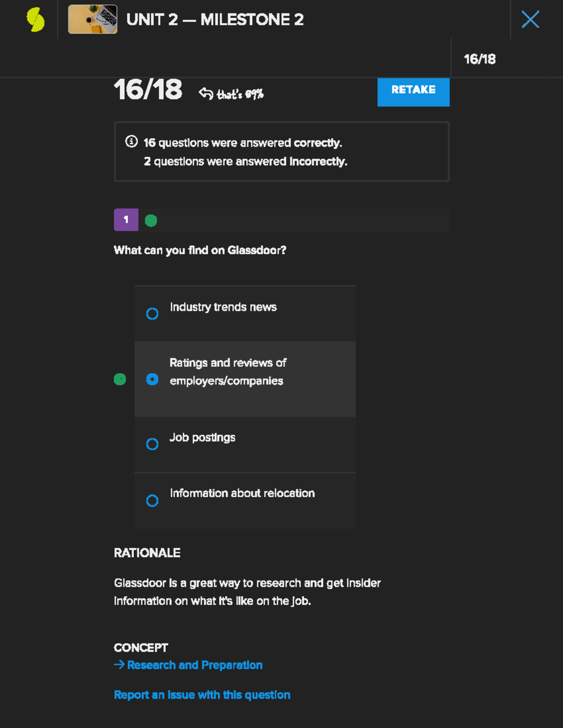The height and width of the screenshot is (728, 563).
Task: Close the milestone results with X
Action: pyautogui.click(x=530, y=19)
